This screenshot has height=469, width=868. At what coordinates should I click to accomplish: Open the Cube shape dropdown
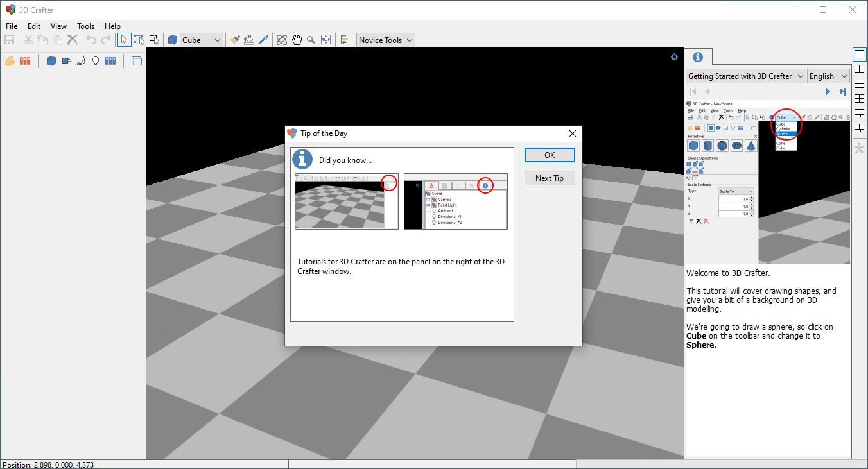pyautogui.click(x=202, y=40)
